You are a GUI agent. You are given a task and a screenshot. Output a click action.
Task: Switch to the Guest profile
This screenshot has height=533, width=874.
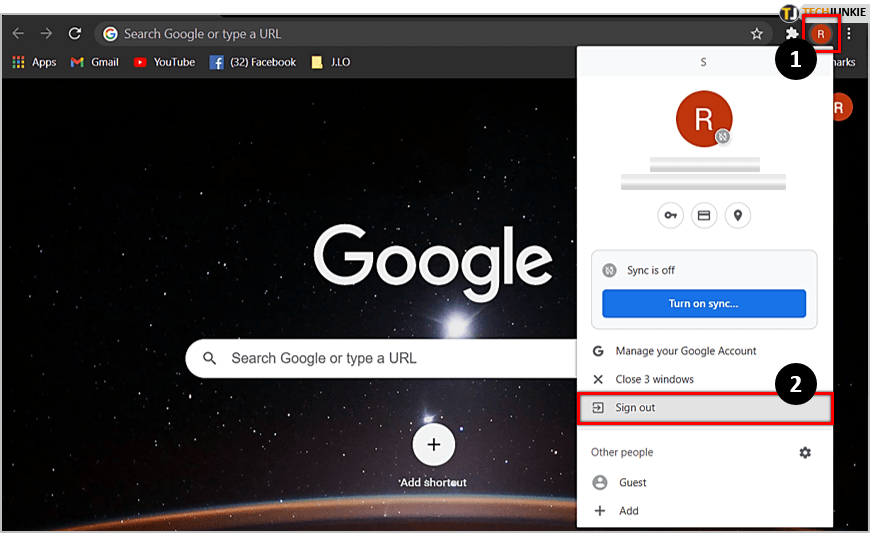632,482
